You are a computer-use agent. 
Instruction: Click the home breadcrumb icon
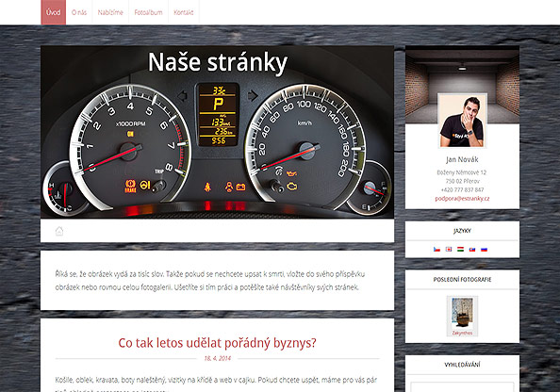tap(59, 231)
